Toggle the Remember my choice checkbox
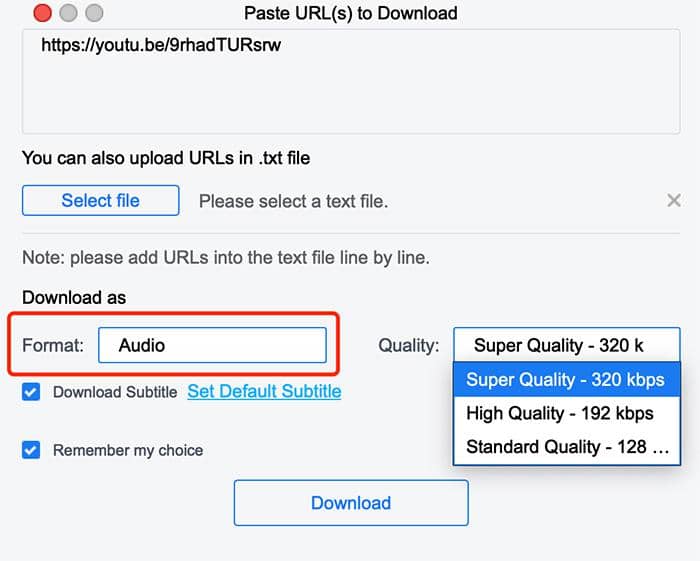700x561 pixels. coord(31,450)
